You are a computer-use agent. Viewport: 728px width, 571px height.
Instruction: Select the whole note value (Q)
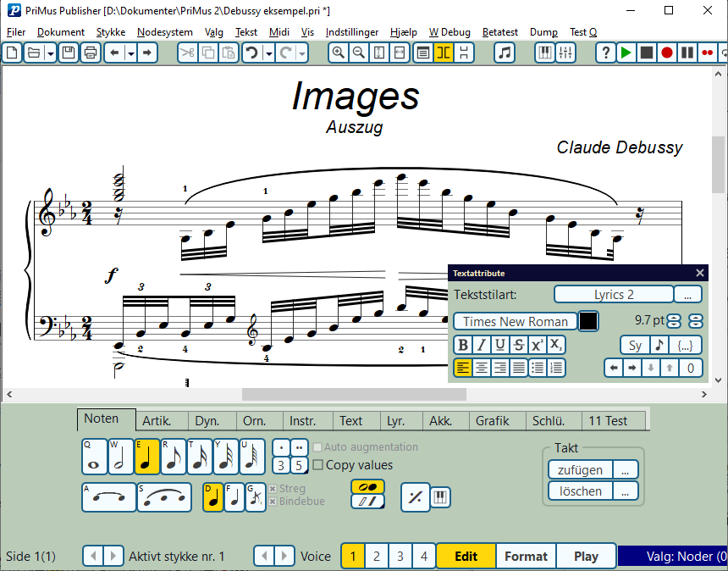click(94, 457)
